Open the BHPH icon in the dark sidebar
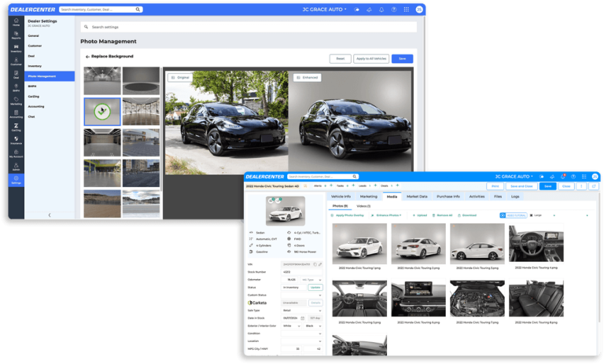 [16, 88]
